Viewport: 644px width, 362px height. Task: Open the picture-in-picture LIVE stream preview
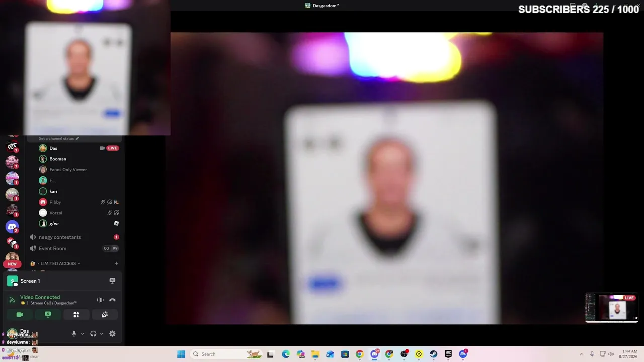coord(612,308)
